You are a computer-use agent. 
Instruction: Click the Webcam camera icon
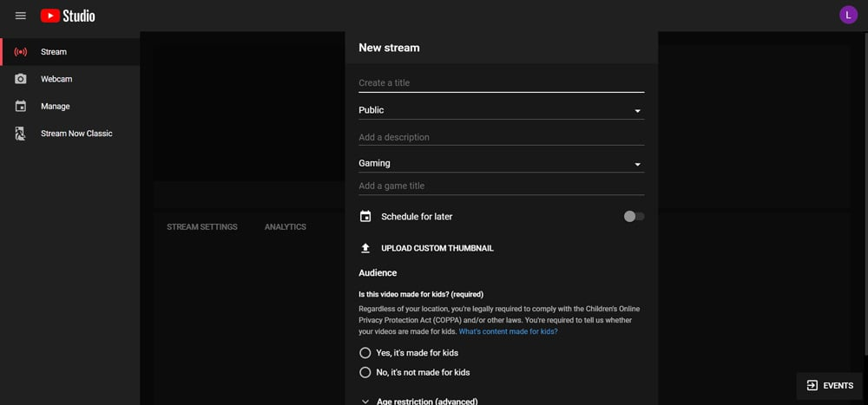21,79
